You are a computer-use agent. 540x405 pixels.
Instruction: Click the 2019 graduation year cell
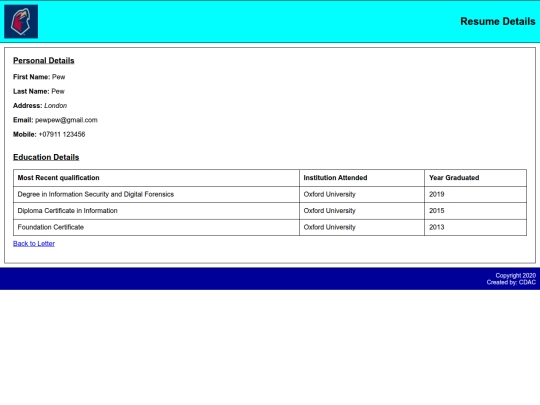click(476, 194)
